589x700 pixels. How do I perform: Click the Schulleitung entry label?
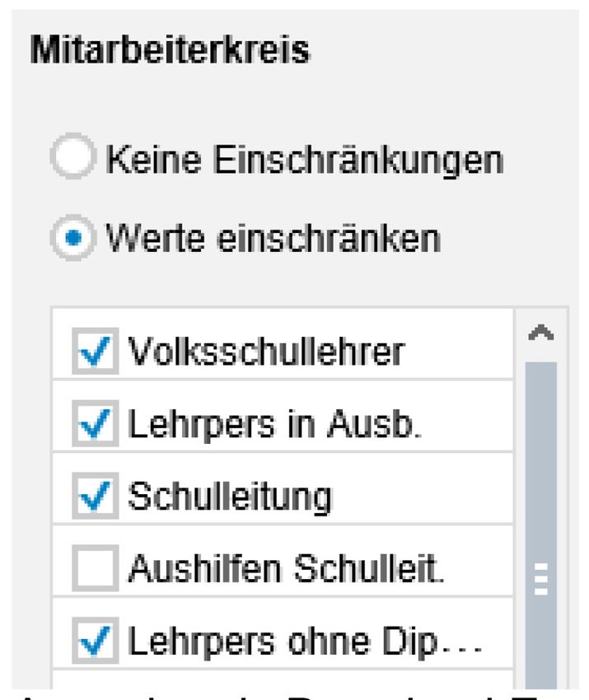[x=229, y=497]
